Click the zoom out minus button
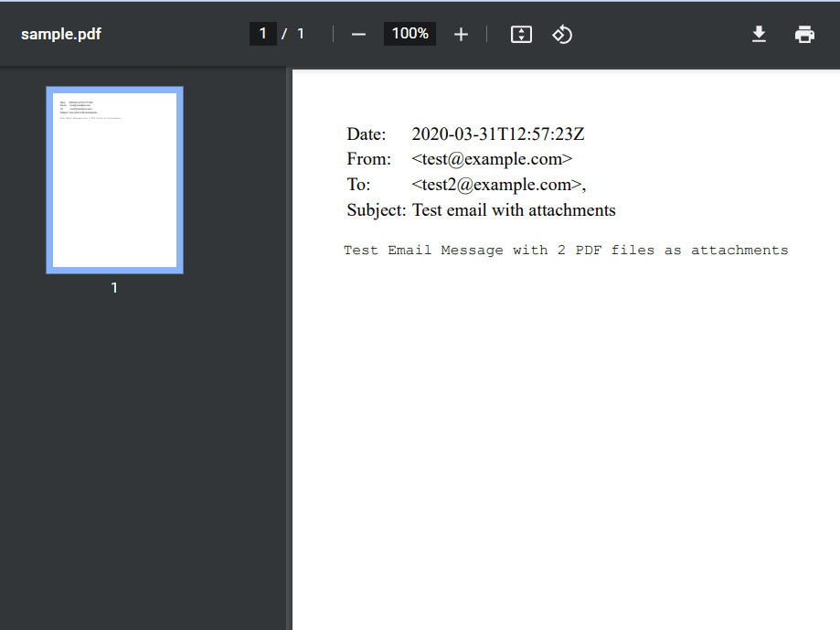Screen dimensions: 840x630 pos(357,34)
